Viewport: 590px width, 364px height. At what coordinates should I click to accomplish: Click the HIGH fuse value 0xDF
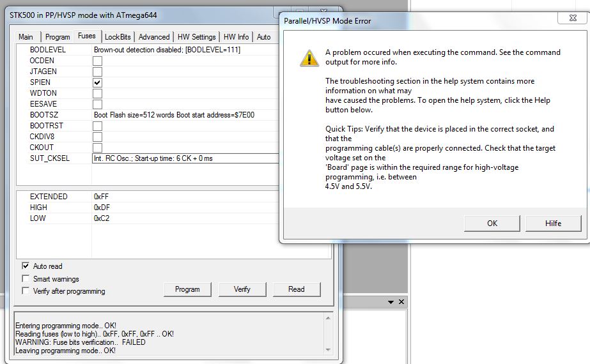[102, 208]
